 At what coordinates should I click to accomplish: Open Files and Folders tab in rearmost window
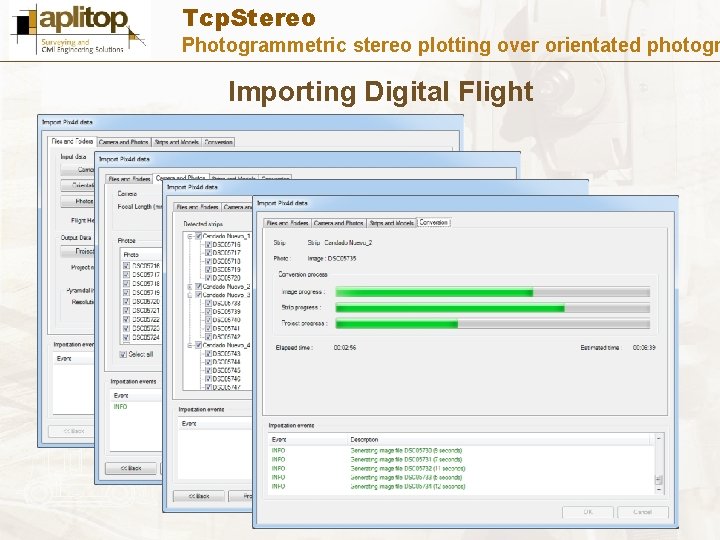[x=72, y=141]
